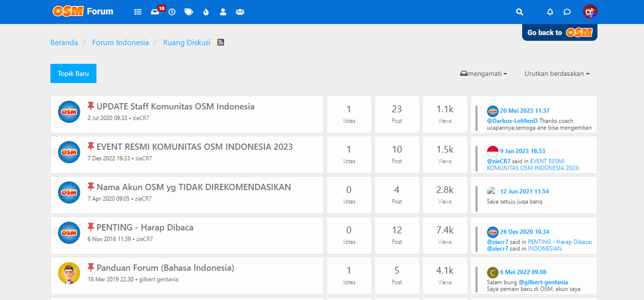The height and width of the screenshot is (300, 644).
Task: Open author zieCR7 on UPDATE Staff topic
Action: tap(142, 118)
